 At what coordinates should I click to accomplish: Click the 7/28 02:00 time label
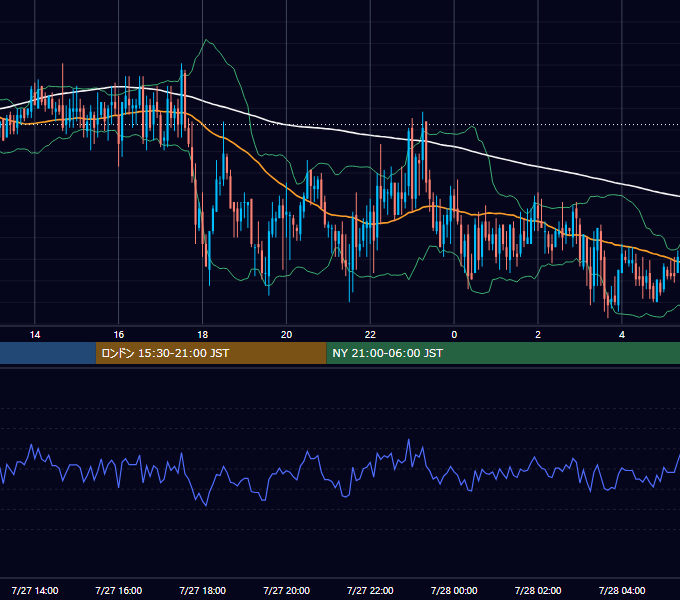pos(538,590)
